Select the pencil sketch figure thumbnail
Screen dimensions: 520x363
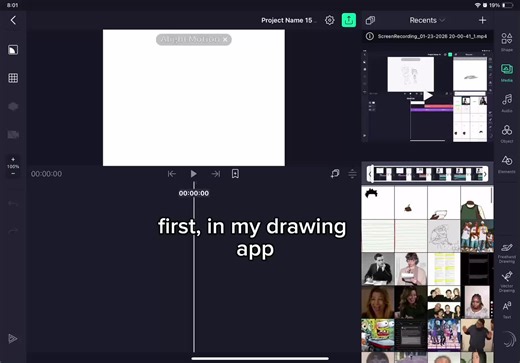click(x=444, y=236)
